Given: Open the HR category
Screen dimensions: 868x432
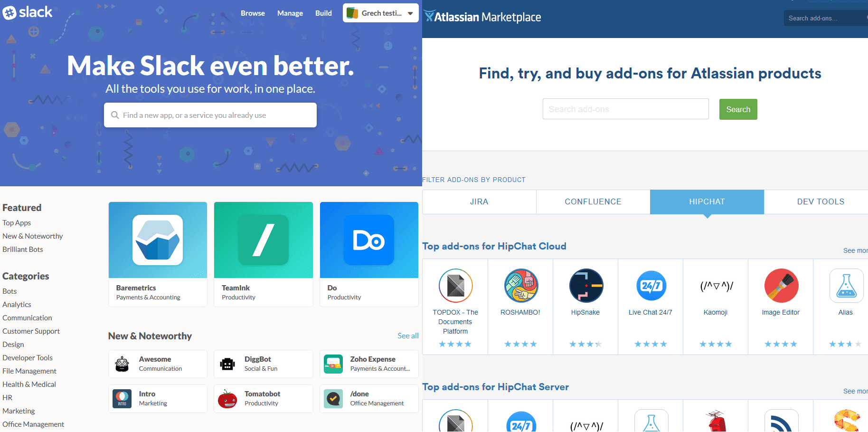Looking at the screenshot, I should (7, 397).
